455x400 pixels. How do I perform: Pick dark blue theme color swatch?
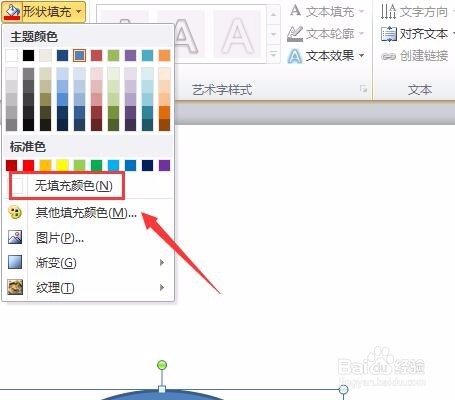62,55
